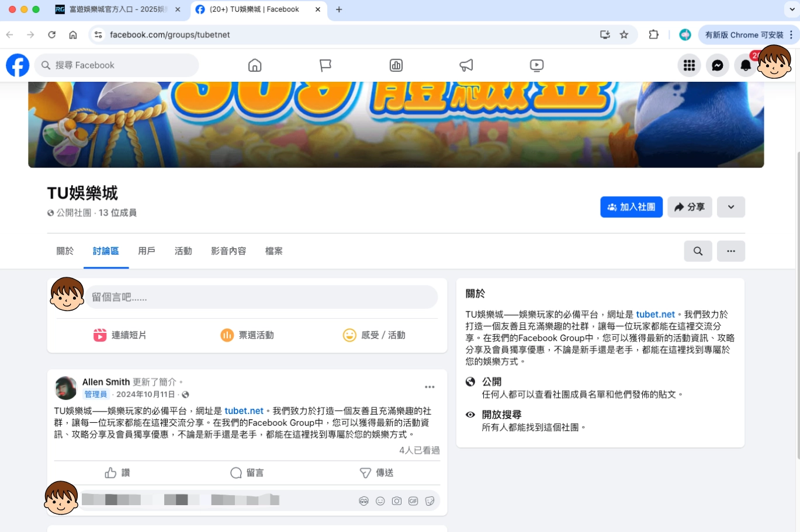Switch to the 影音內容 tab
This screenshot has height=532, width=800.
[x=228, y=251]
